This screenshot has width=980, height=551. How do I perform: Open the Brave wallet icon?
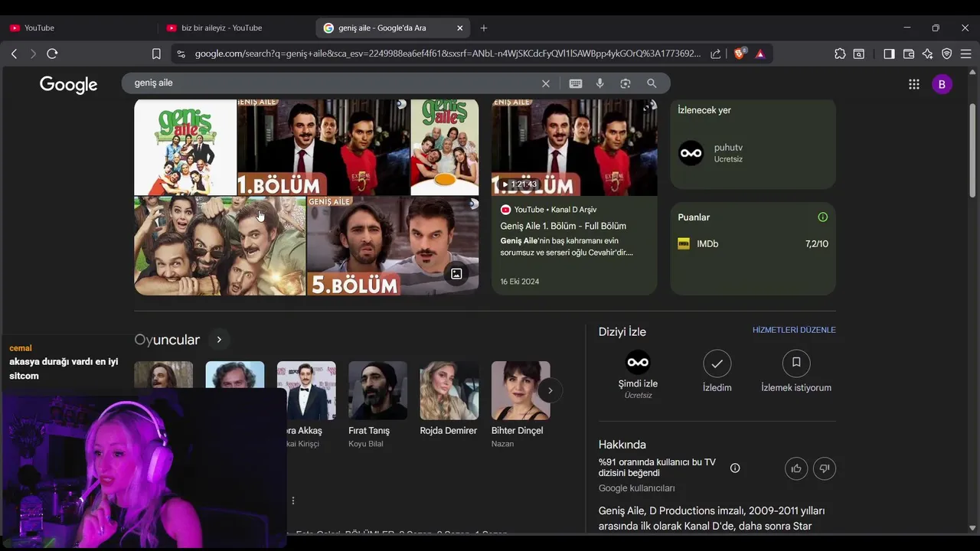tap(909, 54)
